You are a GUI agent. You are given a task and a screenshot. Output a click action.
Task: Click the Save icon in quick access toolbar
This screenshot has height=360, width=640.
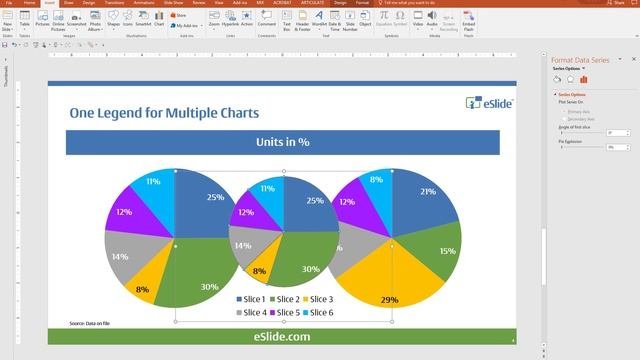tap(4, 45)
